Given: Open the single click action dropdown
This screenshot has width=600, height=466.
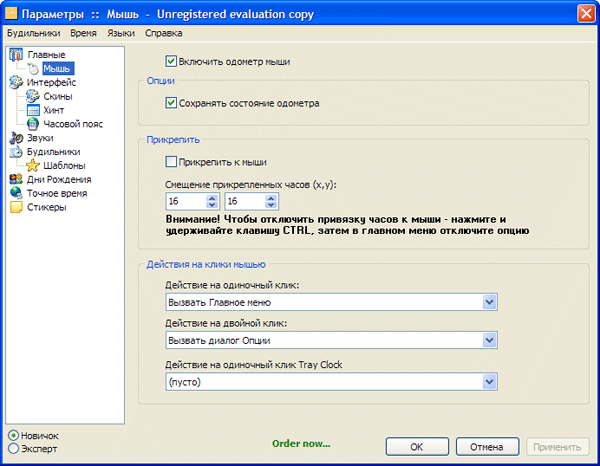Looking at the screenshot, I should (x=489, y=302).
